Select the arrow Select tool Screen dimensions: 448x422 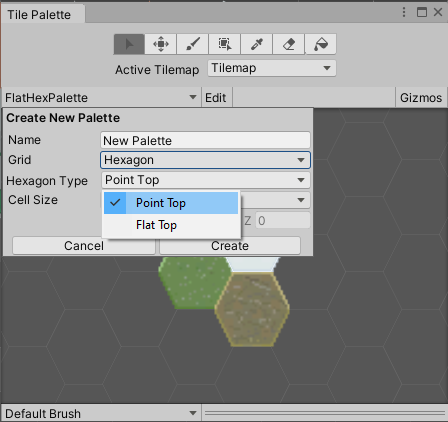pyautogui.click(x=129, y=44)
